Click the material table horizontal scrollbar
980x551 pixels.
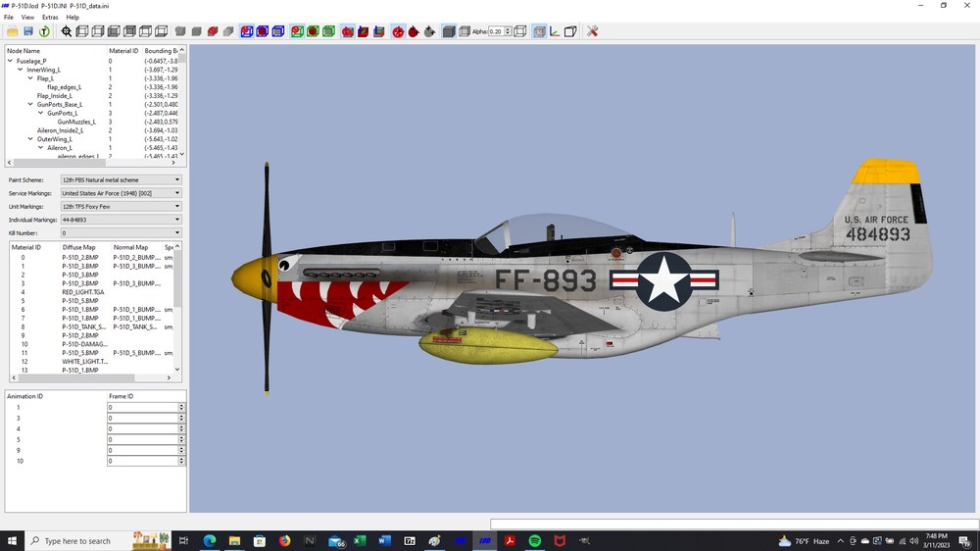(91, 377)
